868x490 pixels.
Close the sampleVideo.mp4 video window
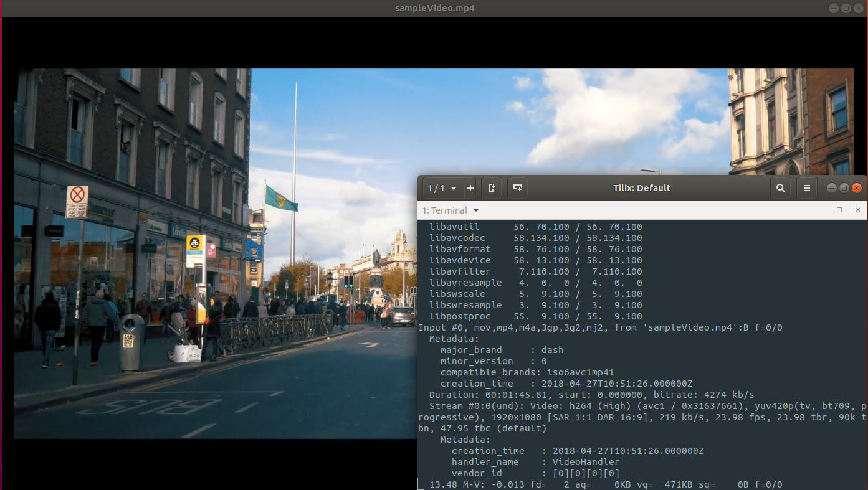(857, 8)
